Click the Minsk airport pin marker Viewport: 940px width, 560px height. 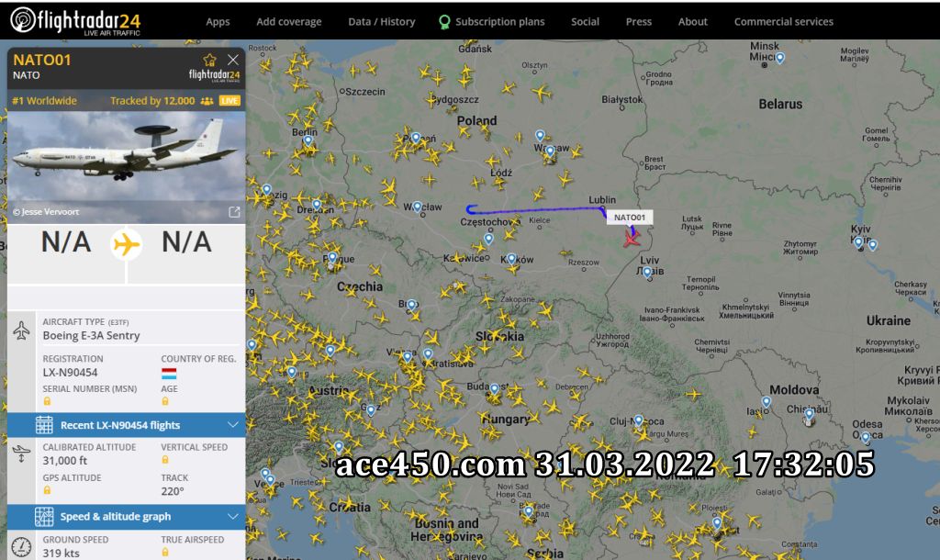click(x=780, y=58)
